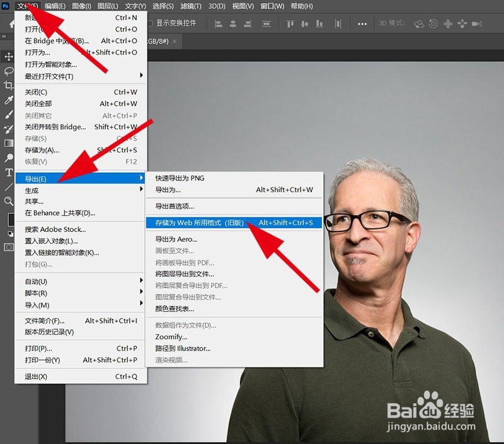
Task: Click align vertical centers icon
Action: (305, 24)
